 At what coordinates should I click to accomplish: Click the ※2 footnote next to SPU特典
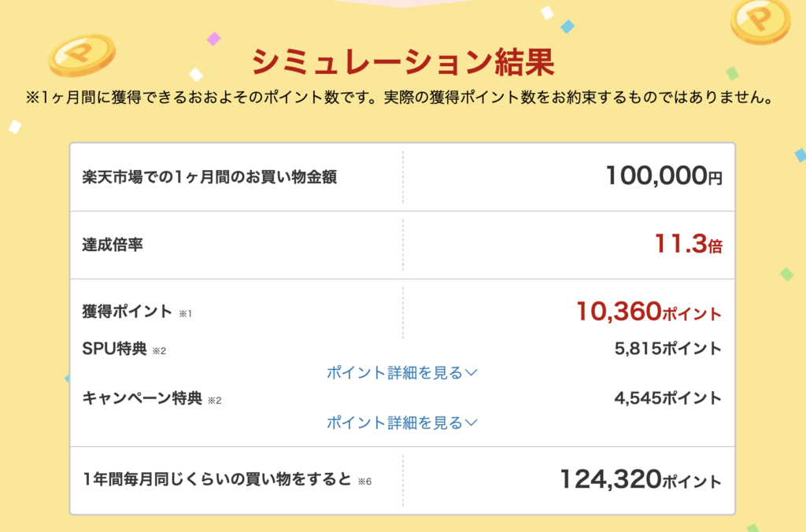point(159,351)
